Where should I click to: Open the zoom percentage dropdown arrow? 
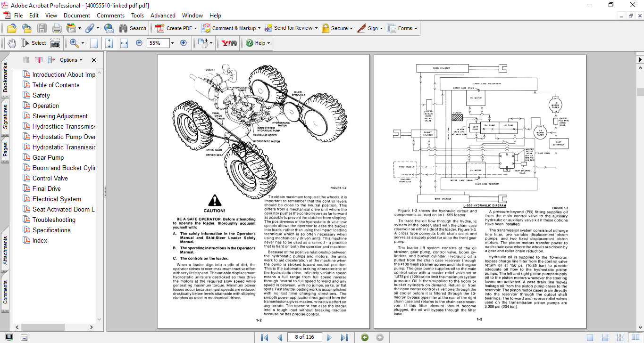pyautogui.click(x=172, y=43)
